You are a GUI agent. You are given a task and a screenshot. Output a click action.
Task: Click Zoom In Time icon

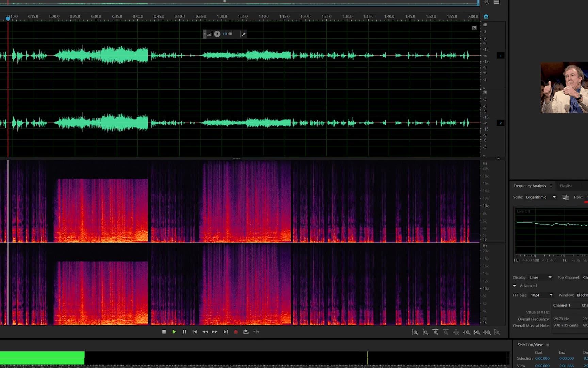436,332
